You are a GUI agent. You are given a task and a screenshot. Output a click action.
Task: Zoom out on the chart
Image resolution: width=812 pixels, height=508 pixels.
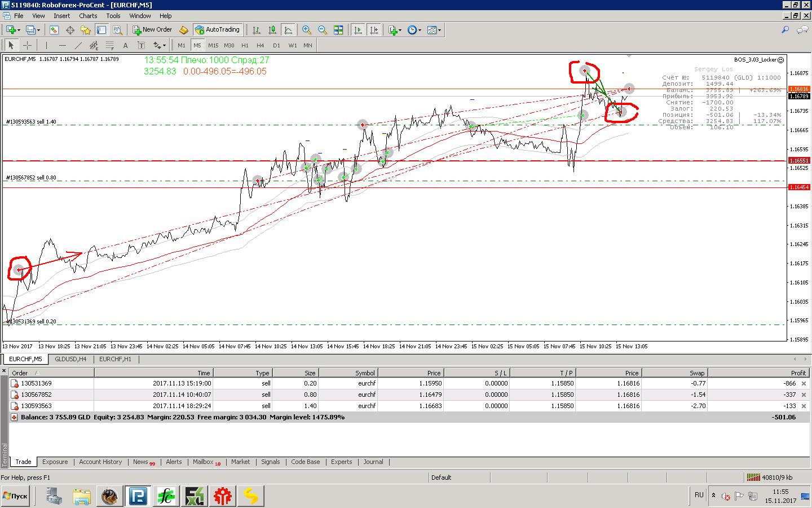pyautogui.click(x=323, y=30)
